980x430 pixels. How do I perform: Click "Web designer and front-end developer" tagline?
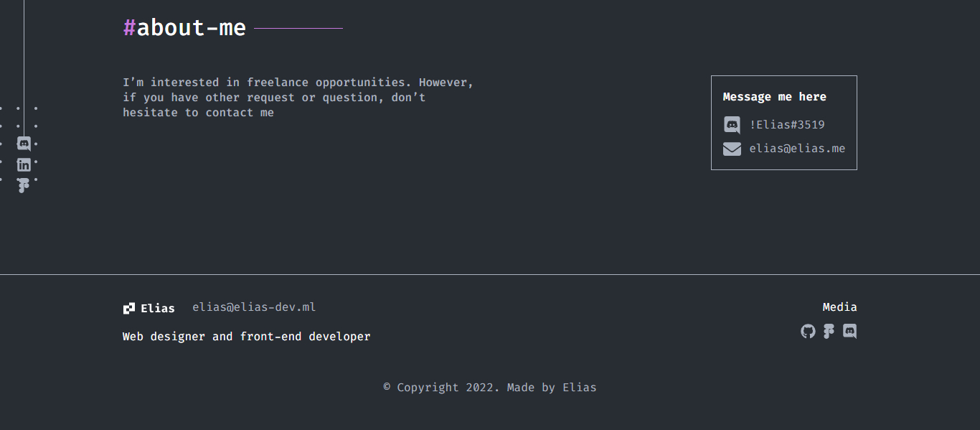click(246, 337)
